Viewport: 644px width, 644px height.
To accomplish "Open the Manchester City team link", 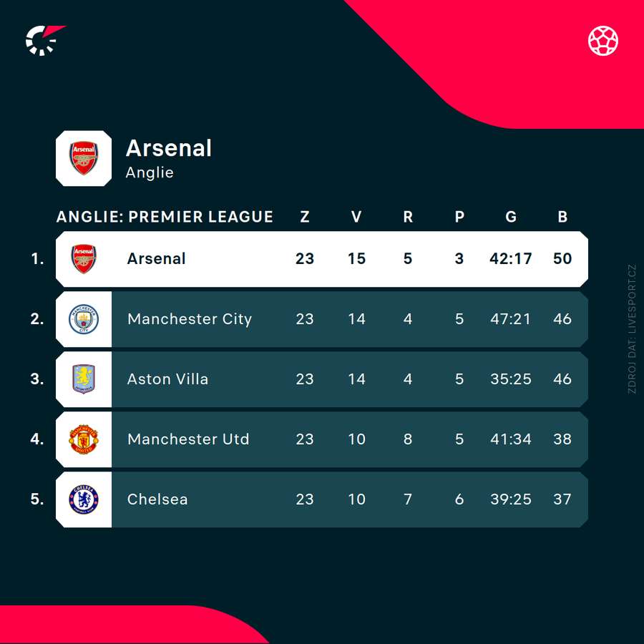I will tap(190, 319).
